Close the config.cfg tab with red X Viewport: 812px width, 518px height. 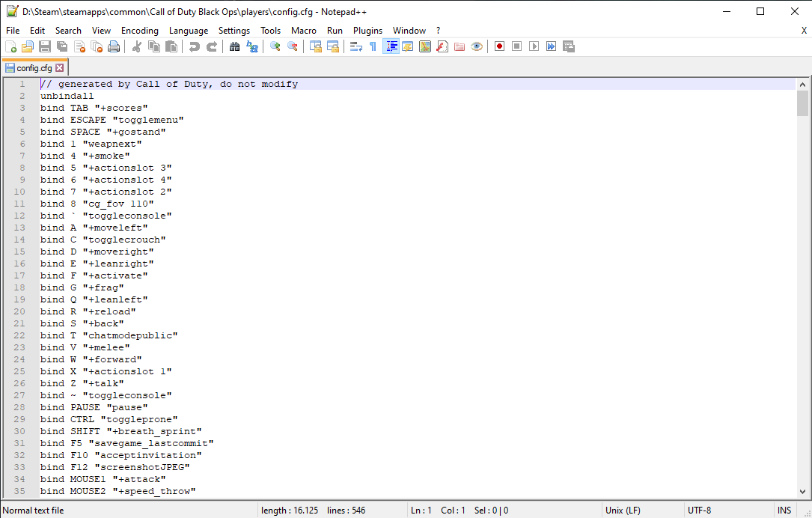(60, 68)
